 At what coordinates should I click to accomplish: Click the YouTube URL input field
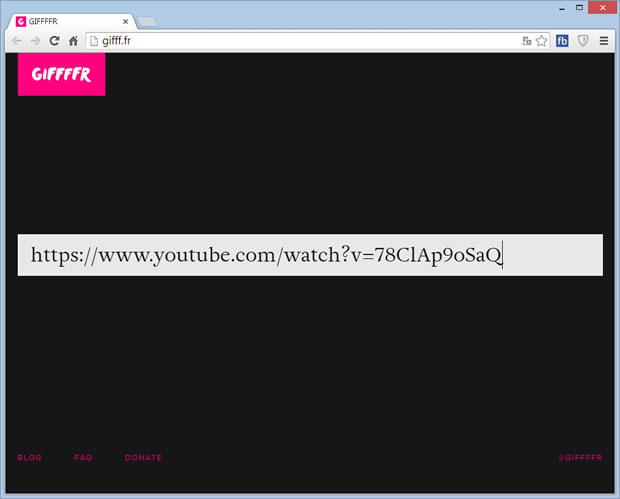[310, 255]
